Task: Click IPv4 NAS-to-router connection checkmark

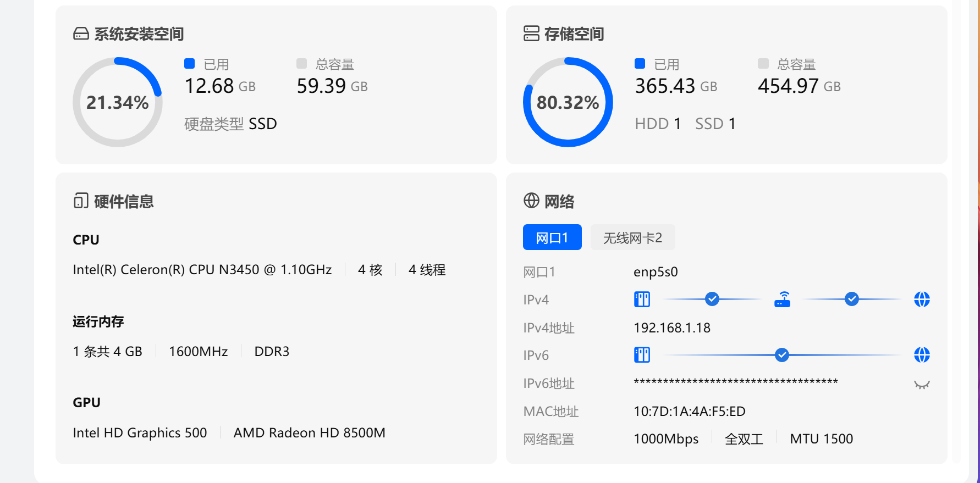Action: click(712, 299)
